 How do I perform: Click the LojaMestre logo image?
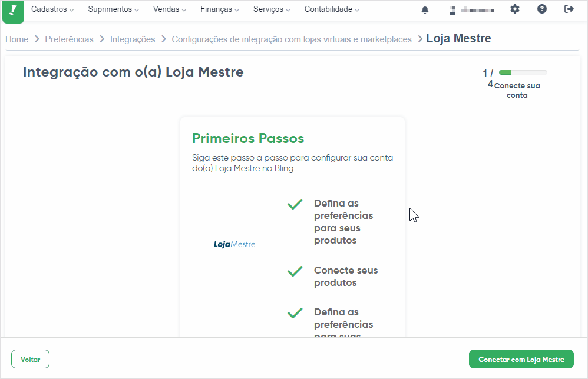coord(234,244)
